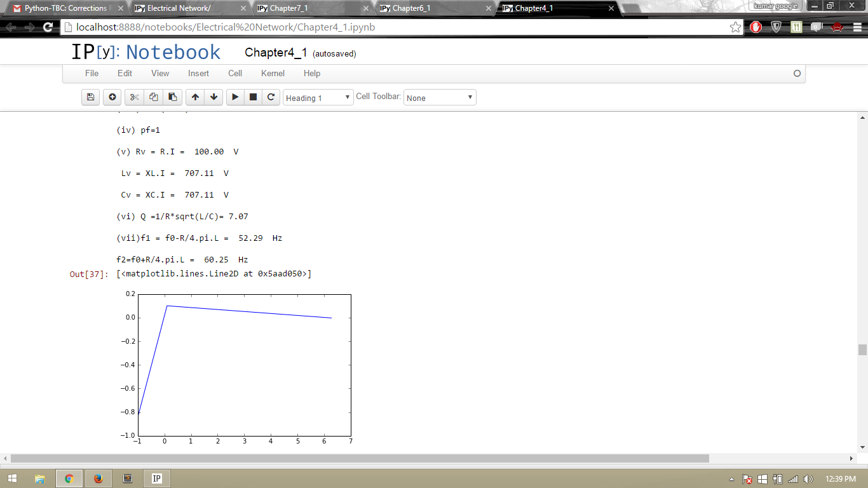This screenshot has height=488, width=868.
Task: Bookmark the page with star icon
Action: (735, 27)
